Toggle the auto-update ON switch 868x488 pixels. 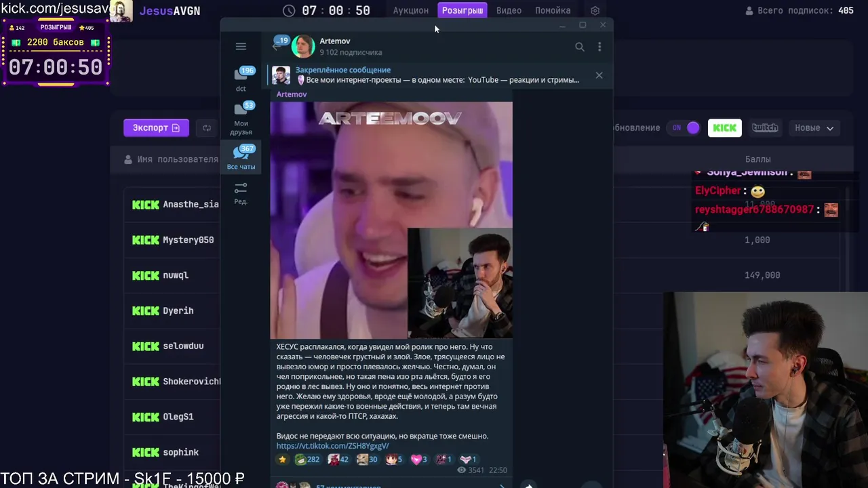[x=684, y=127]
